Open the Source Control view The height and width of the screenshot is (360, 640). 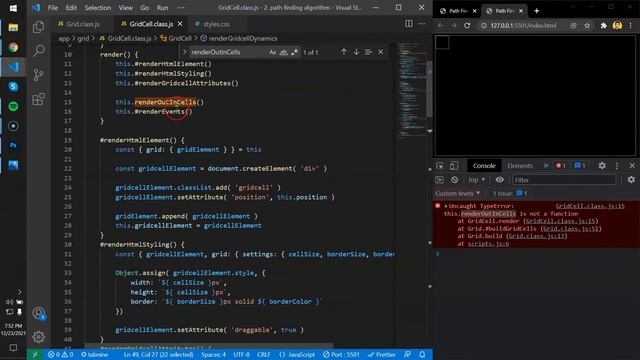(x=39, y=75)
